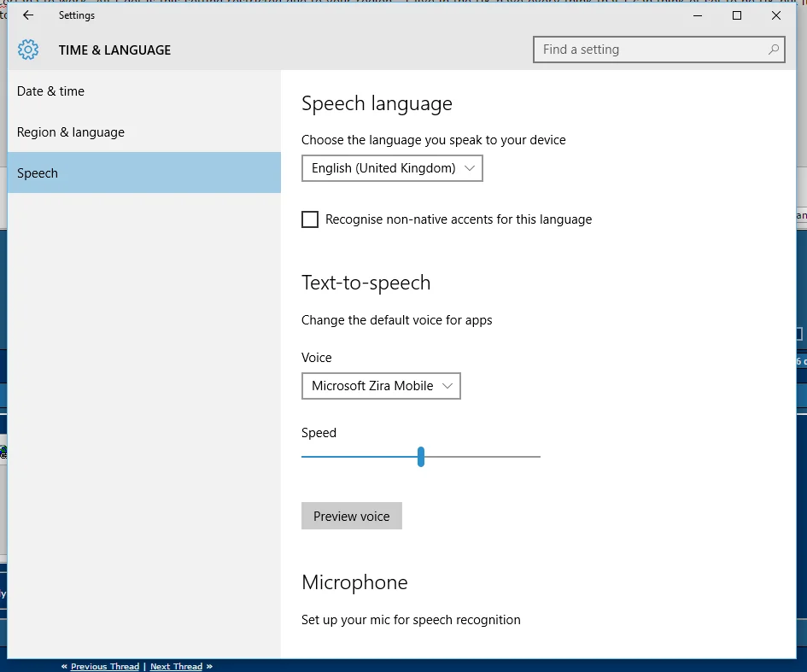
Task: Click the Text-to-speech heading
Action: click(366, 283)
